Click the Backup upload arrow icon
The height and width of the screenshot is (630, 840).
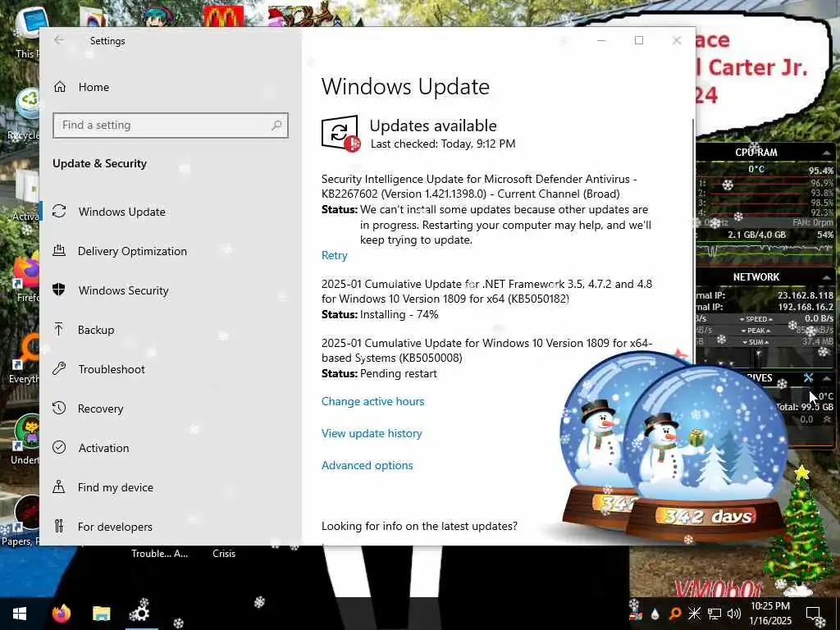[59, 329]
